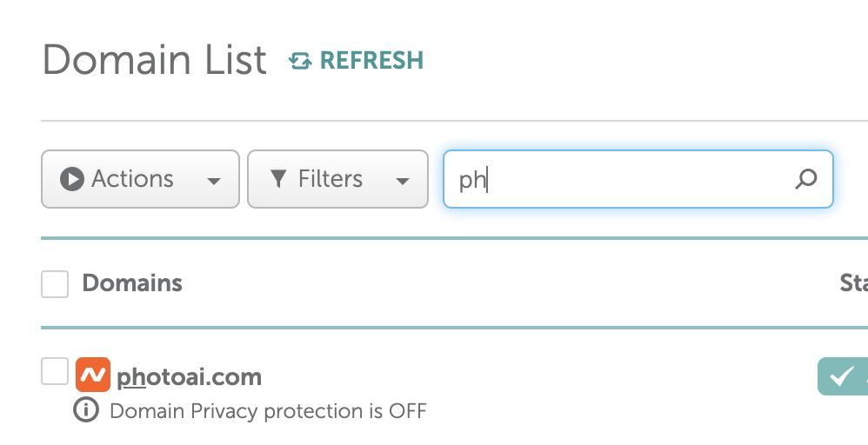868x445 pixels.
Task: Click the Domain List page heading
Action: point(155,60)
